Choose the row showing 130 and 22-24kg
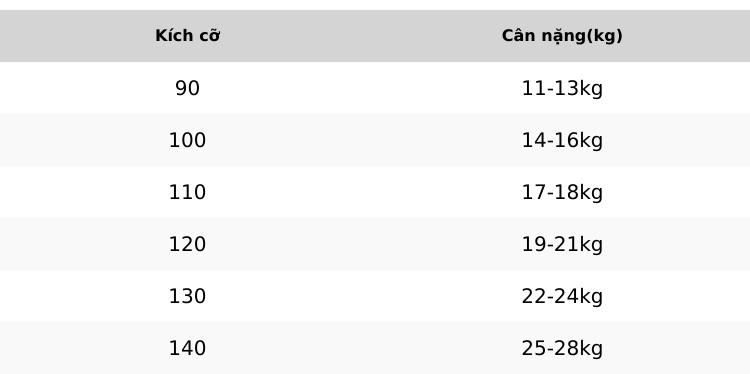750x374 pixels. [x=375, y=296]
